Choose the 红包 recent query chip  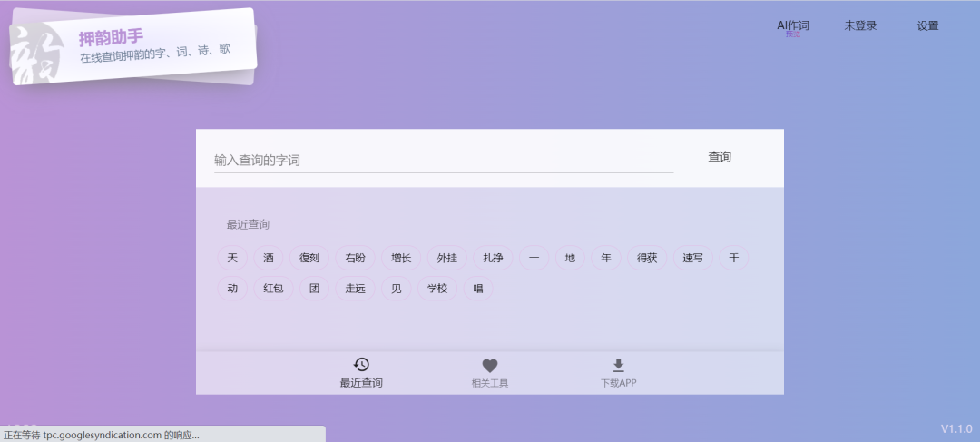click(x=273, y=289)
